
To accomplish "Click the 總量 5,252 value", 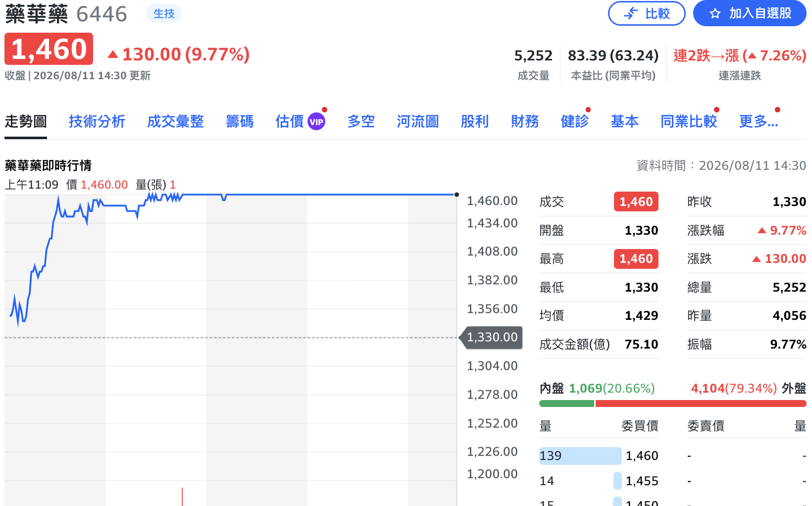I will [789, 287].
